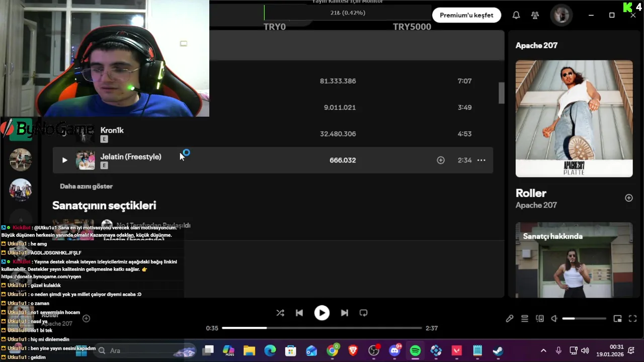Viewport: 644px width, 362px height.
Task: Click the Jelatin (Freestyle) song title
Action: click(131, 156)
